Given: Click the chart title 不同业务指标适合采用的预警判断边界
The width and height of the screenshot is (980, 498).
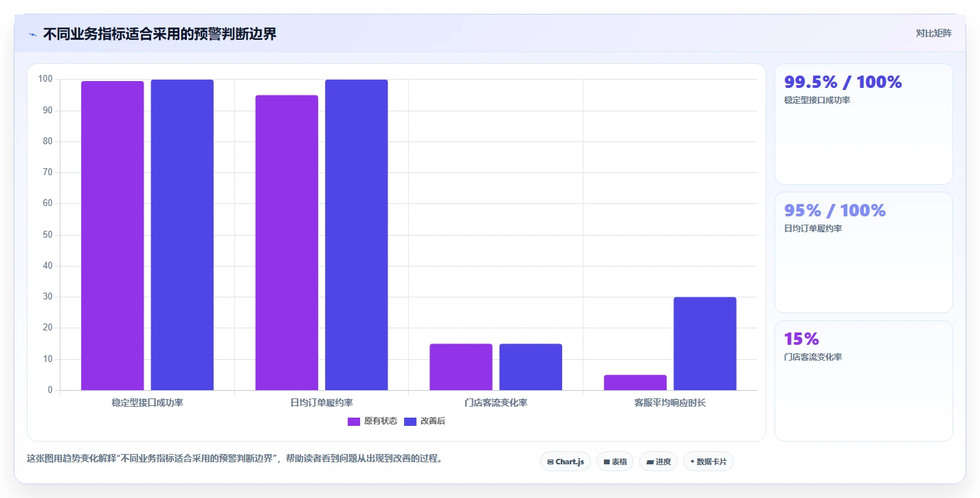Looking at the screenshot, I should [x=159, y=34].
